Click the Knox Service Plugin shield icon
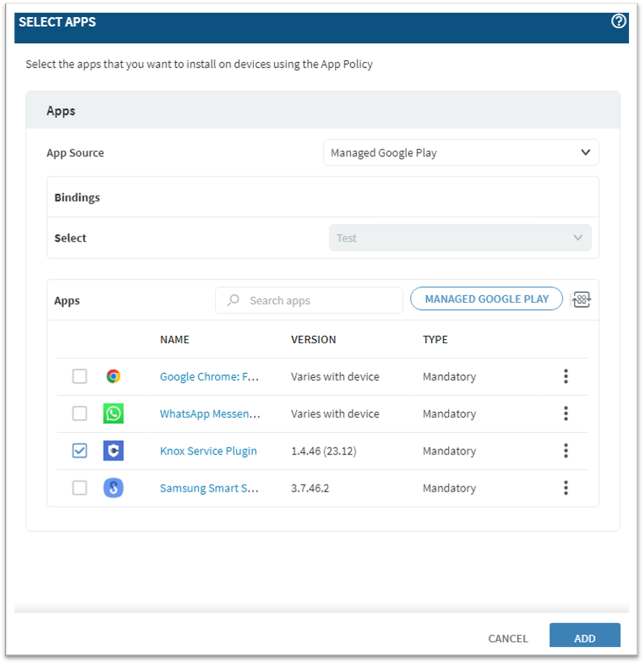The width and height of the screenshot is (644, 664). pyautogui.click(x=113, y=451)
